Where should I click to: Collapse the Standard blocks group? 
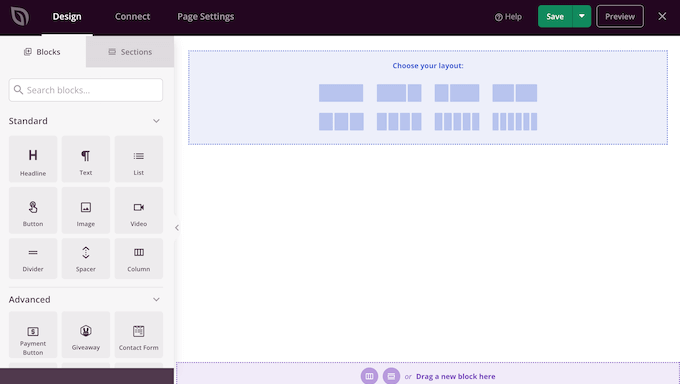pyautogui.click(x=156, y=121)
